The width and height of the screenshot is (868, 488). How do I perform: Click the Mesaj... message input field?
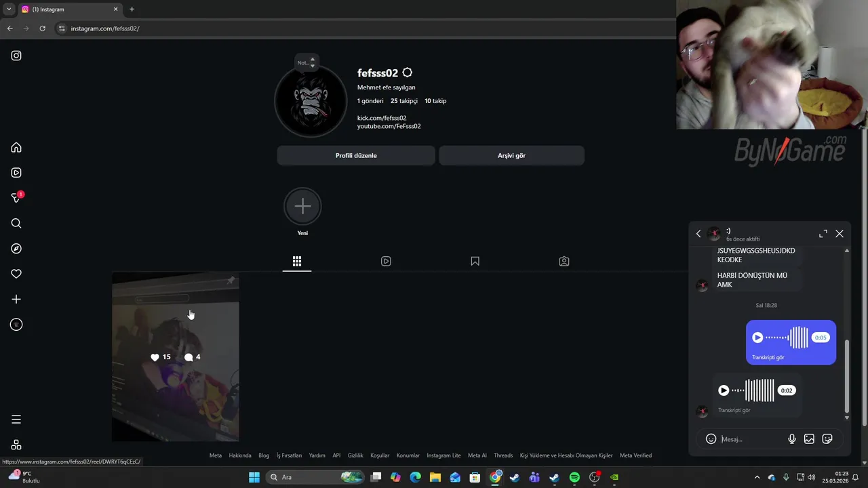pos(751,439)
